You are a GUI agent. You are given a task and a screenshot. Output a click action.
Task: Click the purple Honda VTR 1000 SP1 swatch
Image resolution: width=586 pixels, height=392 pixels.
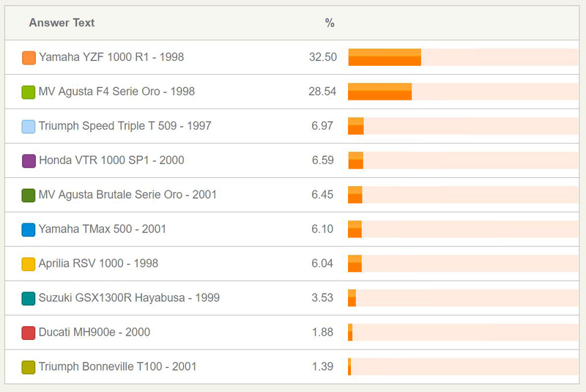pyautogui.click(x=29, y=161)
